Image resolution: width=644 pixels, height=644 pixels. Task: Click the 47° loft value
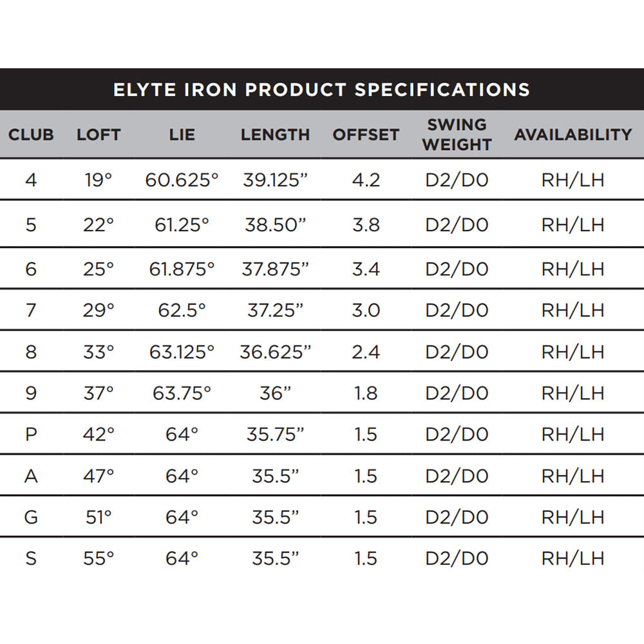tap(99, 476)
